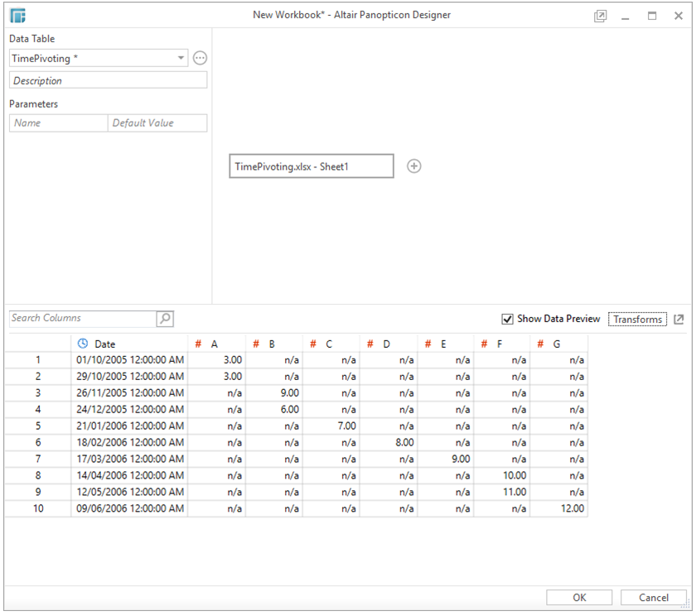Screen dimensions: 696x616
Task: Select row number 5 header
Action: click(x=38, y=426)
